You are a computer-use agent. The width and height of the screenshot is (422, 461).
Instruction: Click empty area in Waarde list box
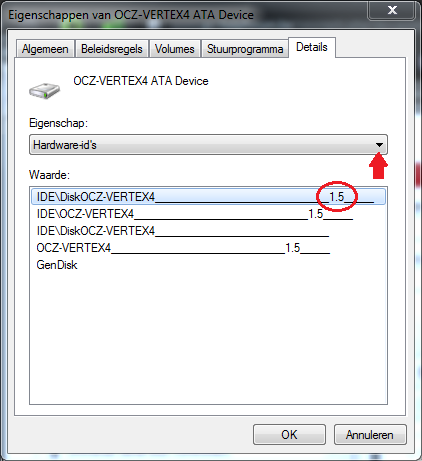(208, 337)
